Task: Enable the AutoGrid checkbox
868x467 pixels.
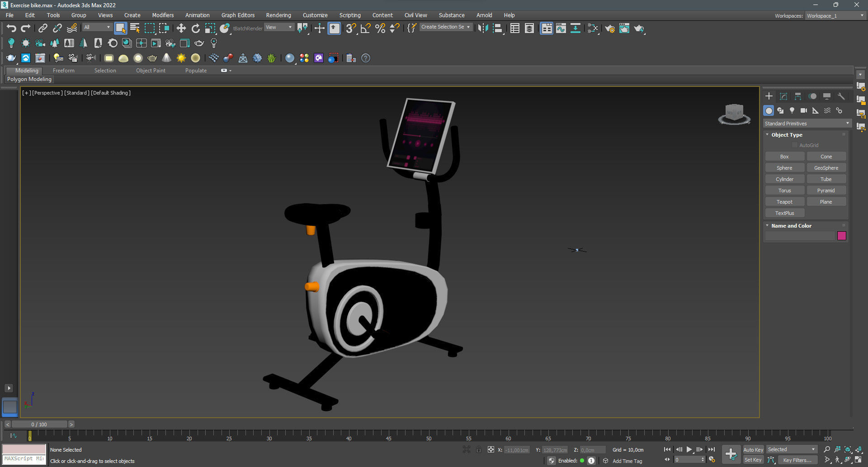Action: point(795,145)
